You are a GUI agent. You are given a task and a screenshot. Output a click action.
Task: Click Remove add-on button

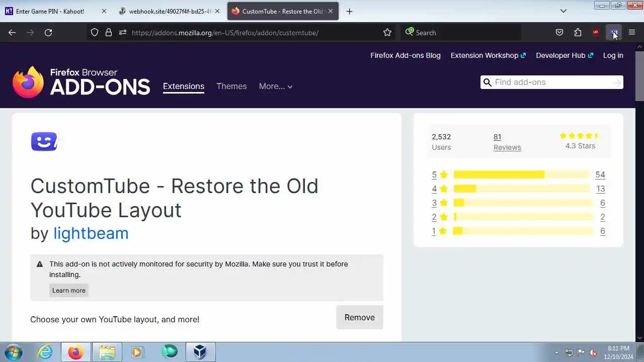click(x=360, y=317)
